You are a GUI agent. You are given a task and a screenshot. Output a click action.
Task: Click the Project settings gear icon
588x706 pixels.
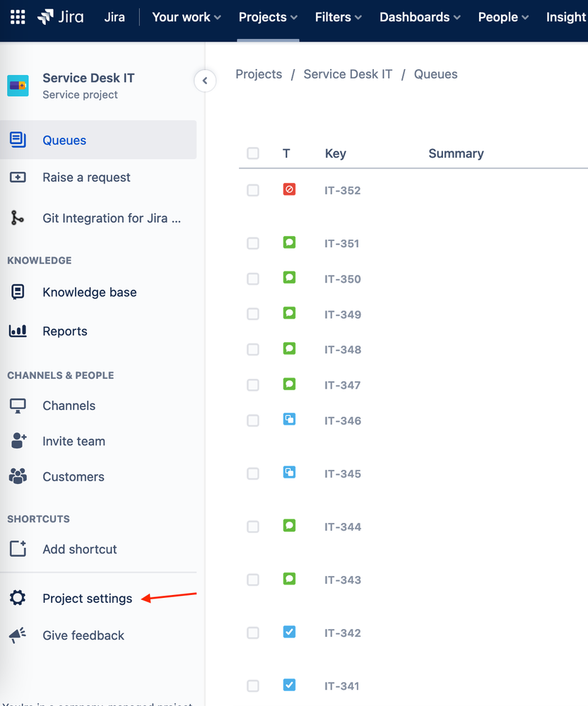tap(18, 598)
